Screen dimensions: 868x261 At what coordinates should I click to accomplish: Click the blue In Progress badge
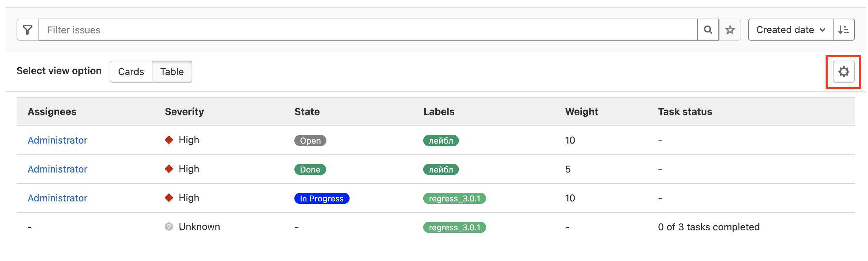pyautogui.click(x=322, y=198)
